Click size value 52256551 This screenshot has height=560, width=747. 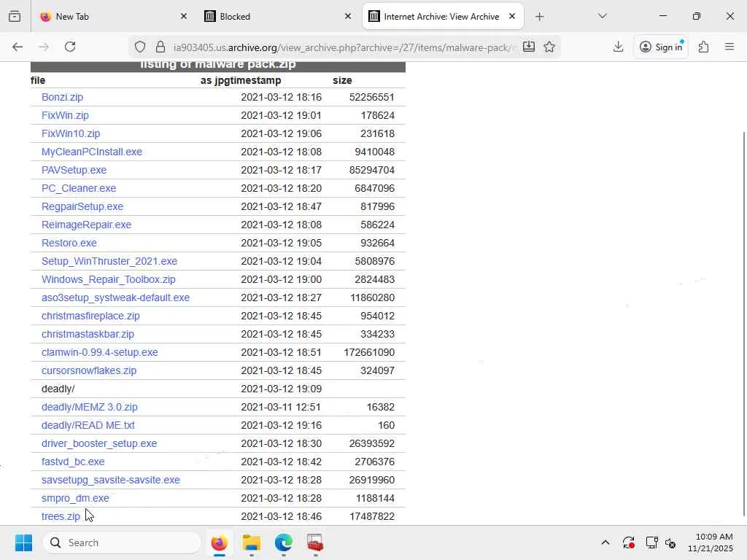(371, 97)
